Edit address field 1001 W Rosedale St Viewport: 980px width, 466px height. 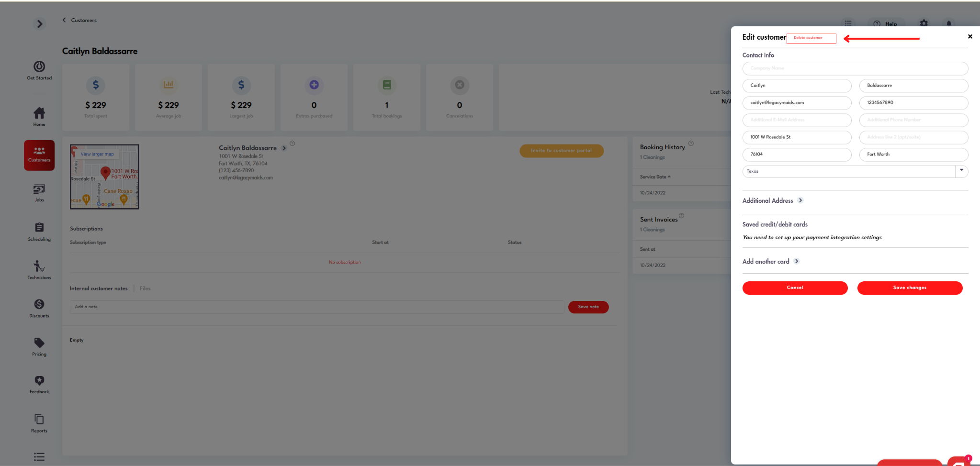797,137
